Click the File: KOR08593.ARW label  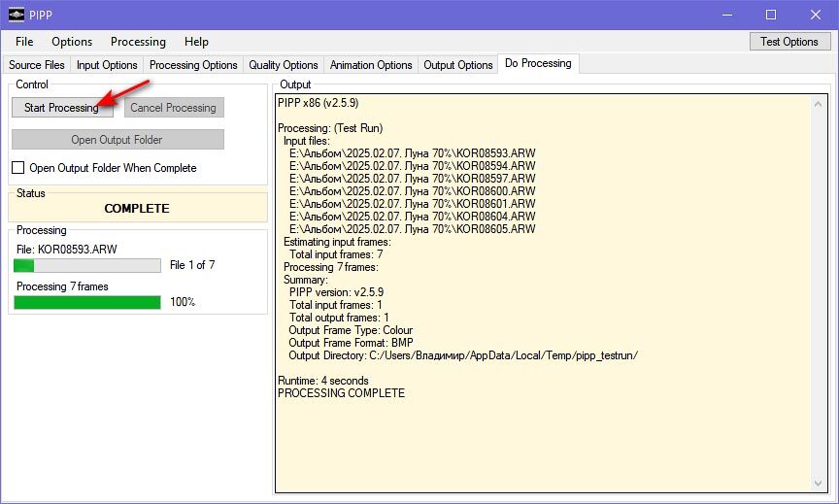(x=66, y=250)
